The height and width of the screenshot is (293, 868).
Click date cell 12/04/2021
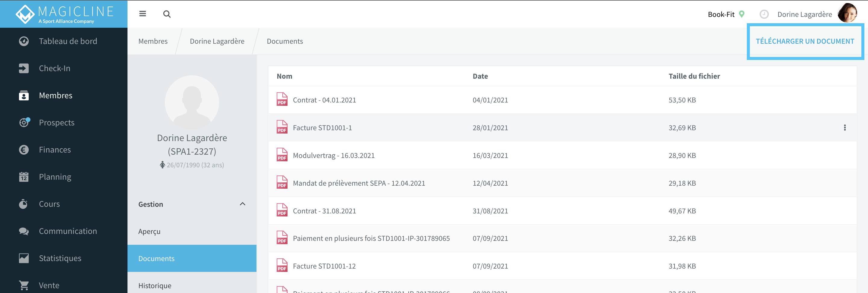pos(490,183)
